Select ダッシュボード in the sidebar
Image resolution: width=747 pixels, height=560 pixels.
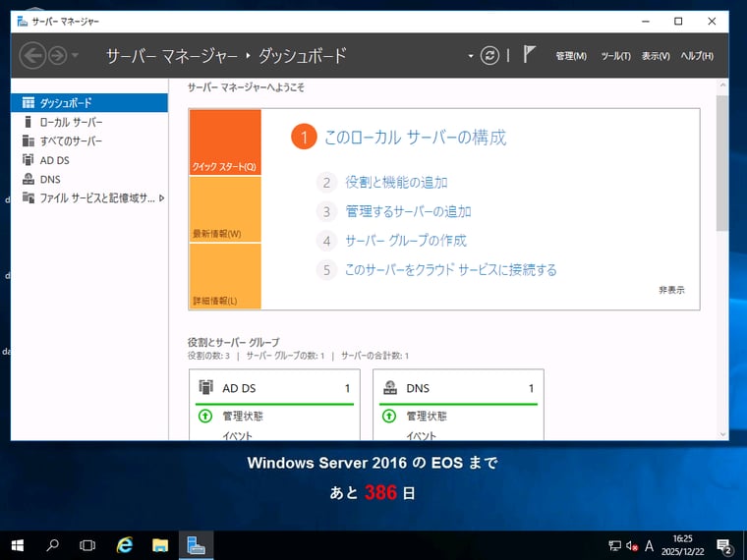[x=89, y=103]
